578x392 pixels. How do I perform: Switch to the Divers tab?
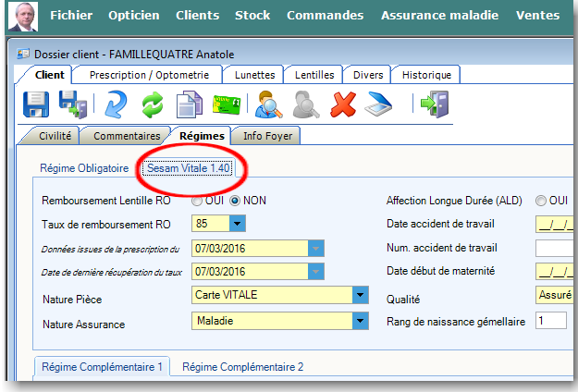(368, 75)
